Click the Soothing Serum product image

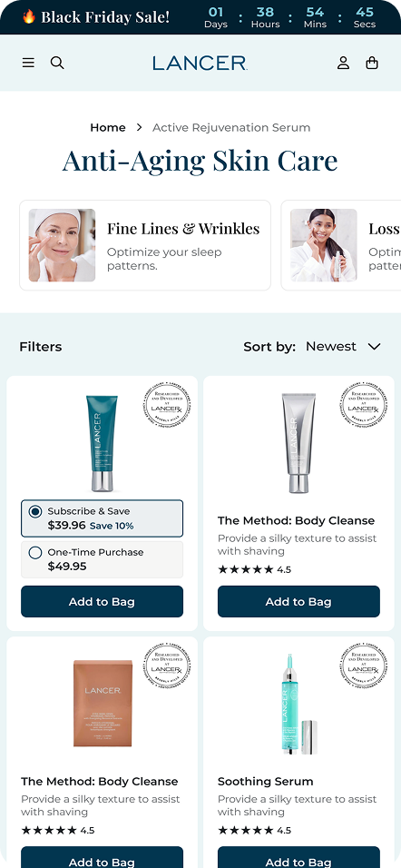pos(298,704)
